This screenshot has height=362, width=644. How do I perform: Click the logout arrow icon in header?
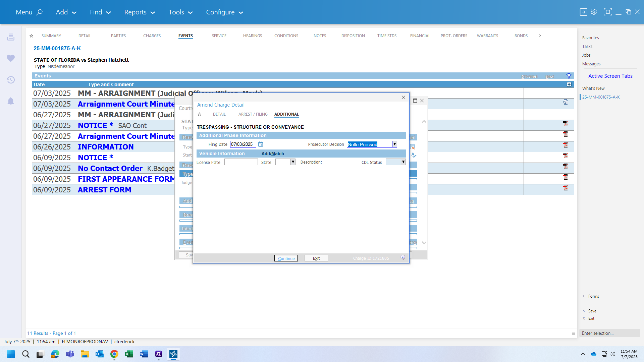pyautogui.click(x=584, y=12)
